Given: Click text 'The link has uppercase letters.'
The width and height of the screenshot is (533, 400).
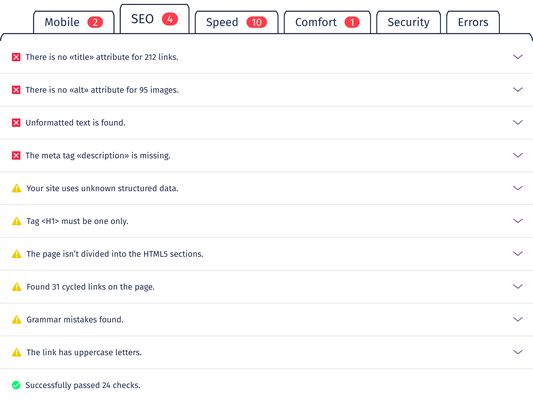Looking at the screenshot, I should [84, 352].
